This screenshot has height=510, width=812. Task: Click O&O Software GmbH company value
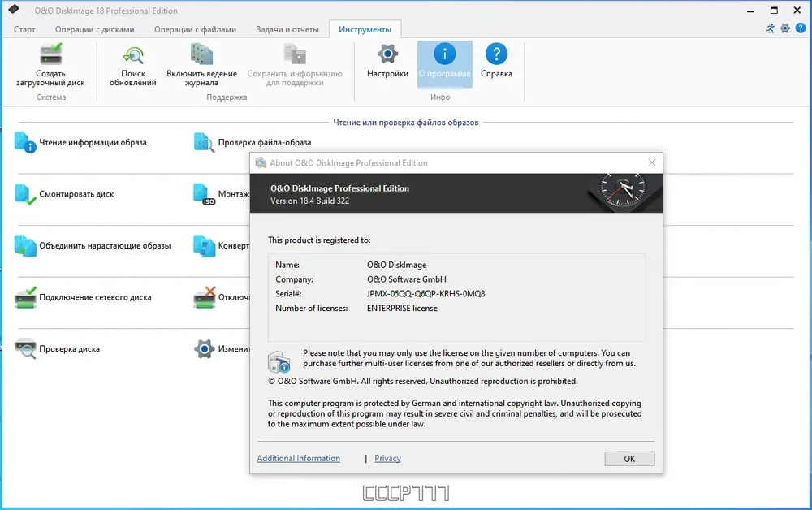pos(407,279)
